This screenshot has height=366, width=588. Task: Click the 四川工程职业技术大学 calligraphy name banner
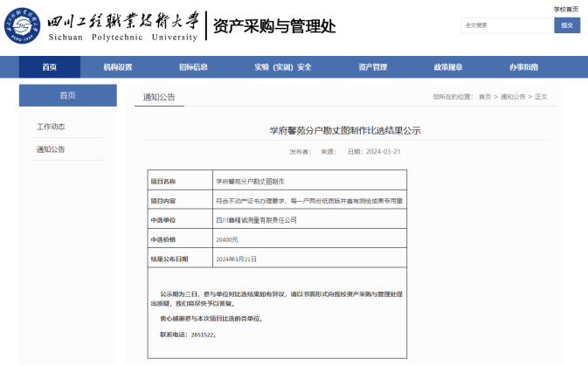click(x=123, y=20)
